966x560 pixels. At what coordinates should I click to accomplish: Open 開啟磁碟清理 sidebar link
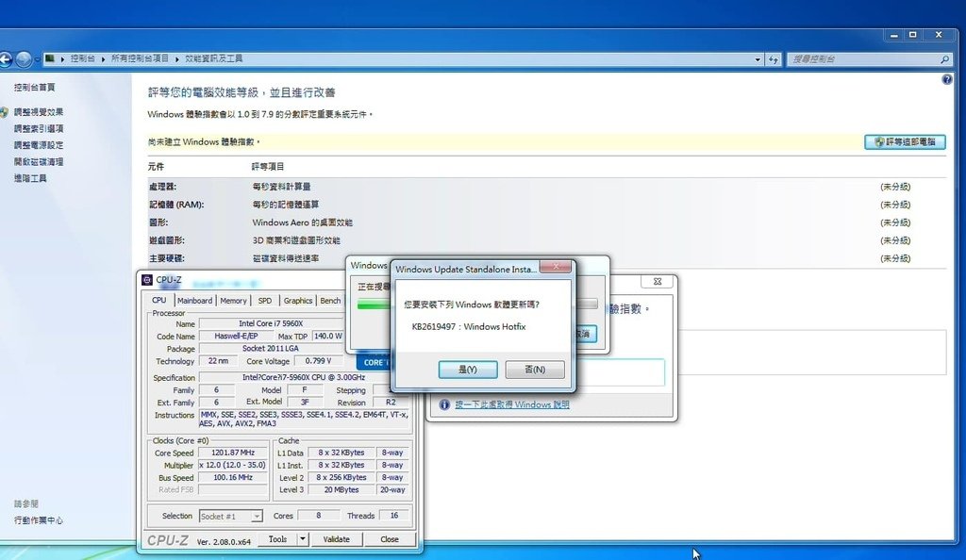39,162
